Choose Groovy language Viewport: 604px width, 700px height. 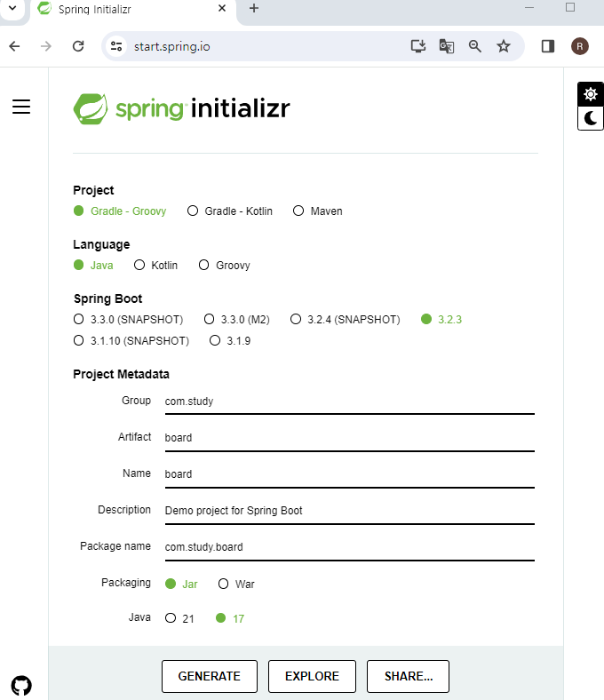click(x=224, y=266)
